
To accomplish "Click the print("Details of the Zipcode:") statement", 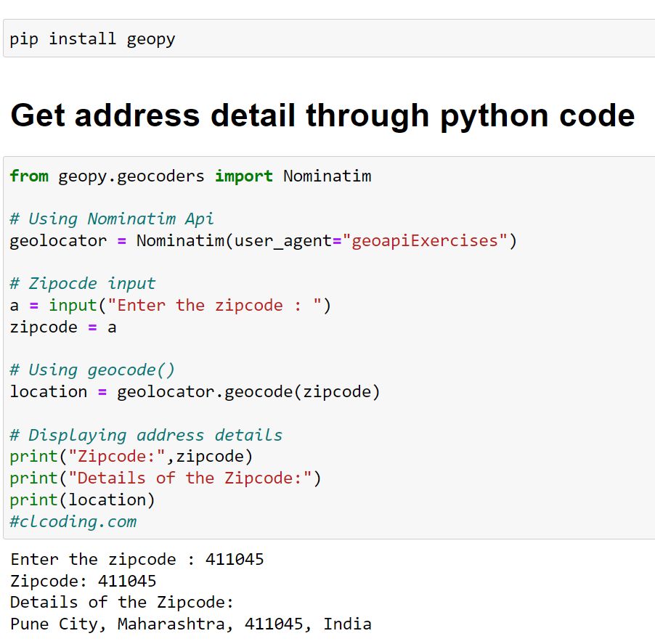I will tap(166, 478).
